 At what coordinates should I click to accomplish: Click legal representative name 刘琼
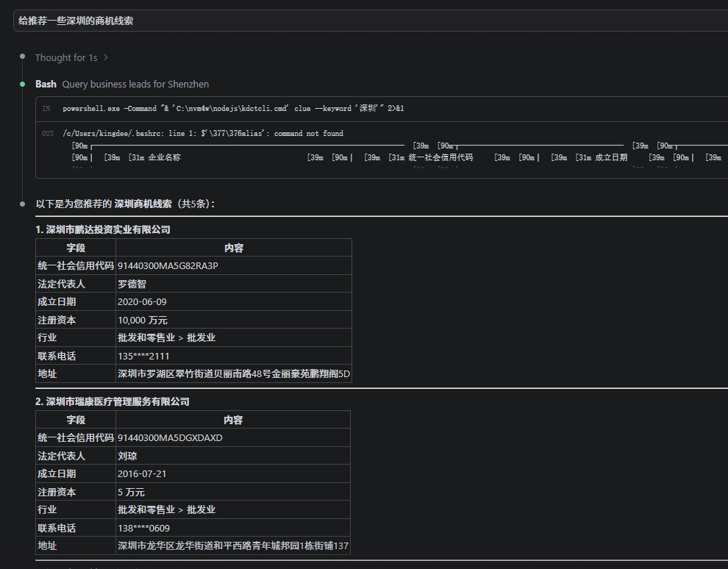[127, 456]
